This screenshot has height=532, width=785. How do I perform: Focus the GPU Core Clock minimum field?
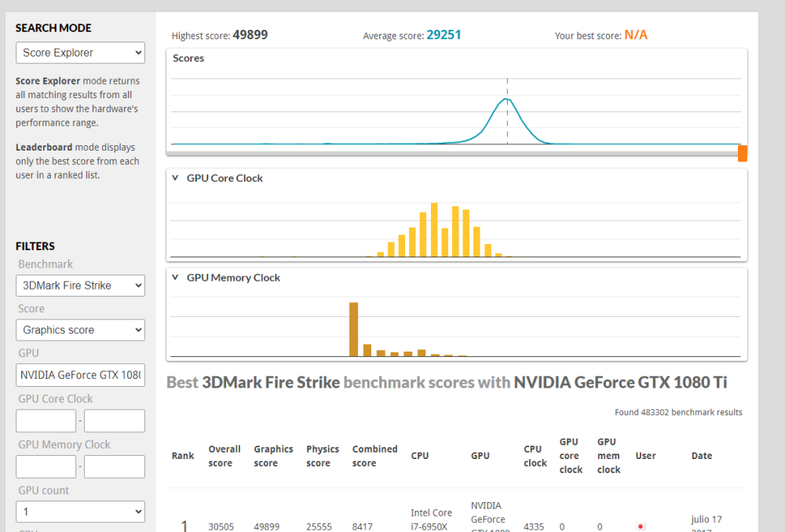pos(46,421)
